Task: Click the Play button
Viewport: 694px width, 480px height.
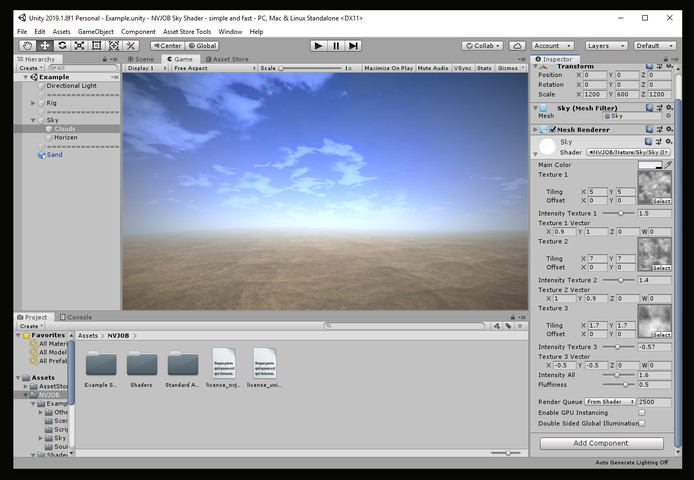Action: pos(318,46)
